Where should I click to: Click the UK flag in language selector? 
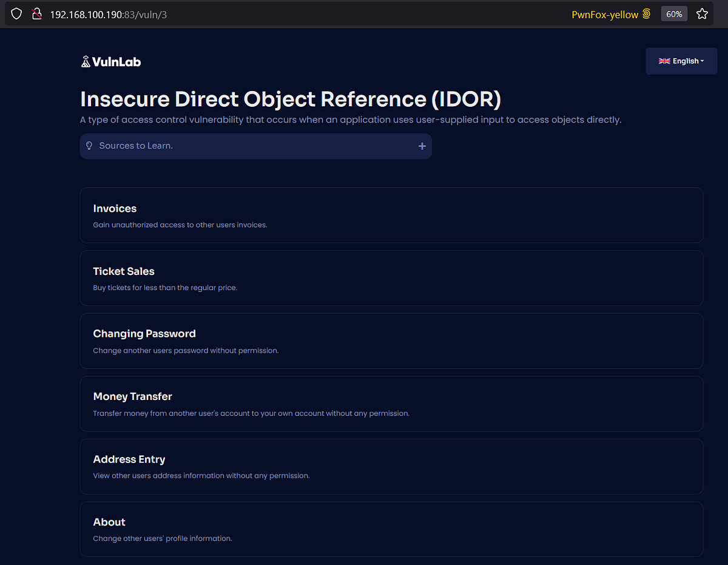pos(664,61)
